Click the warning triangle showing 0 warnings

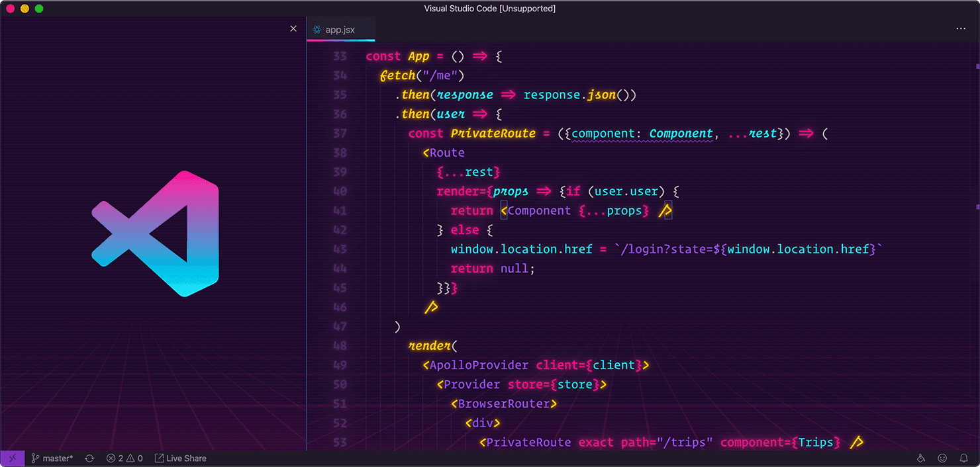(x=134, y=458)
